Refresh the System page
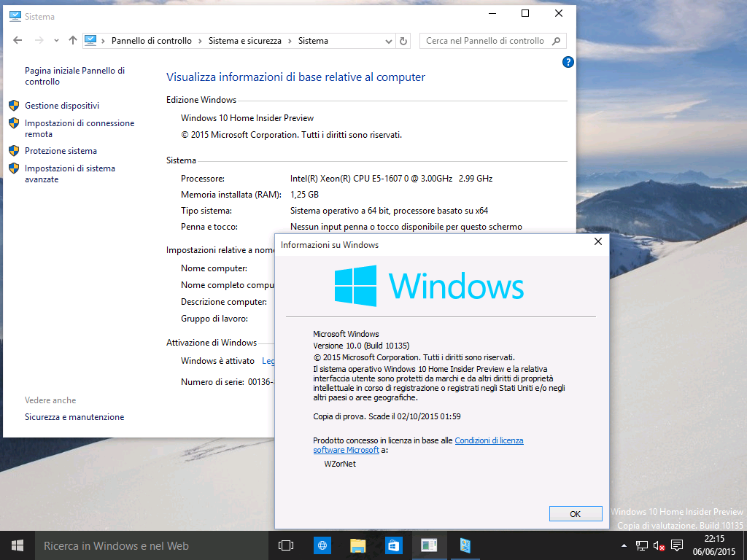Image resolution: width=747 pixels, height=560 pixels. (403, 41)
